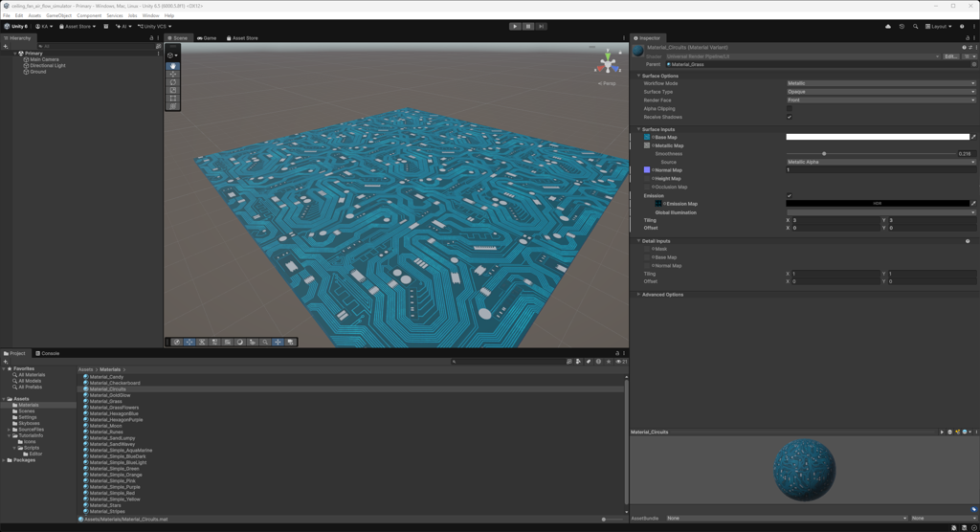
Task: Switch to the Console tab
Action: coord(48,353)
